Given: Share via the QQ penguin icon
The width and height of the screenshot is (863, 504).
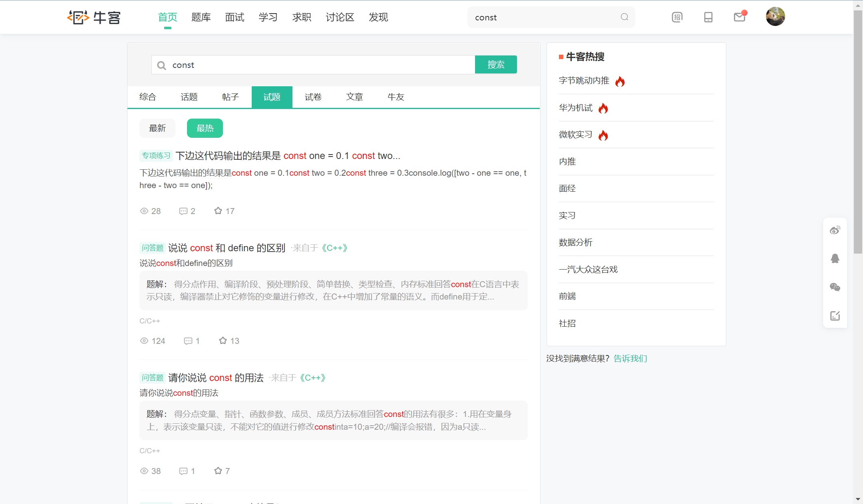Looking at the screenshot, I should 835,259.
